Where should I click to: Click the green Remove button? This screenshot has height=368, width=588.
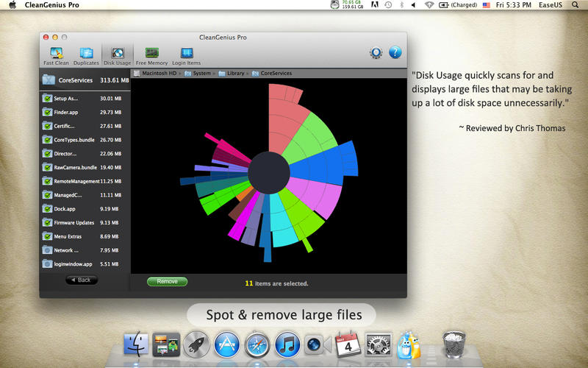pos(168,281)
